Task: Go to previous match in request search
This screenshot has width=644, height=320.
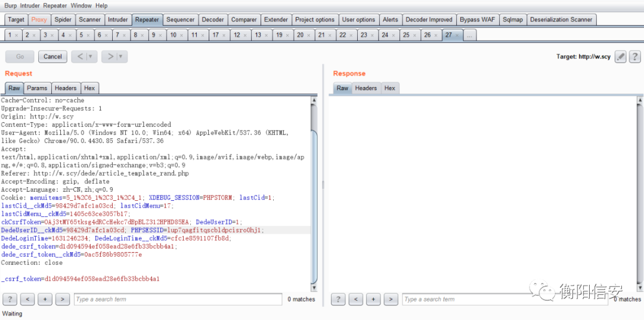Action: click(x=27, y=299)
